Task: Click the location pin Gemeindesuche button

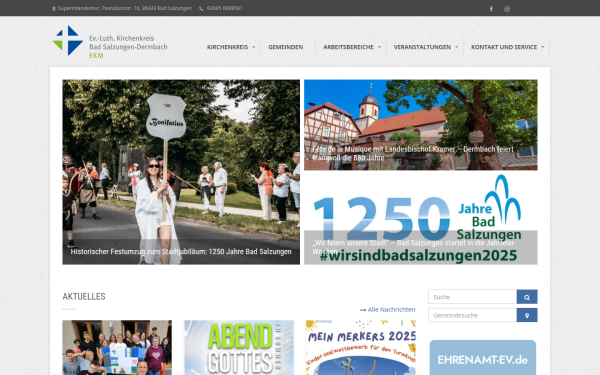Action: point(527,315)
